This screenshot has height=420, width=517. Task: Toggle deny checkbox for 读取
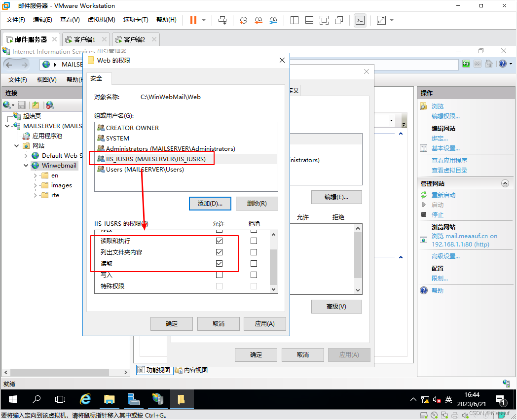(254, 264)
